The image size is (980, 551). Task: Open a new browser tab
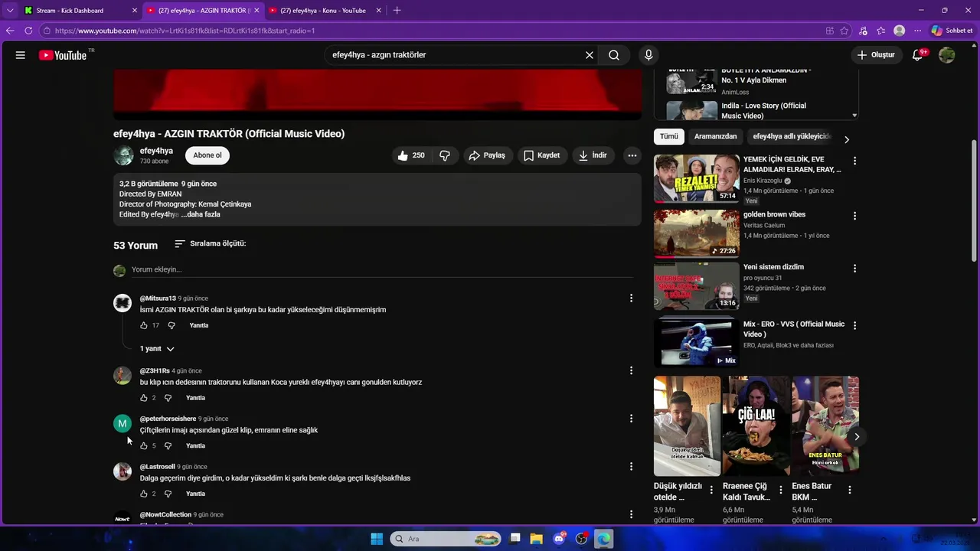[397, 11]
